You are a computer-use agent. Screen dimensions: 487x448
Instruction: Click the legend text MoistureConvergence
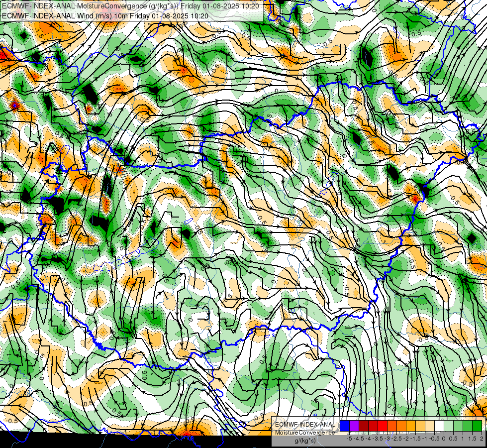[305, 433]
